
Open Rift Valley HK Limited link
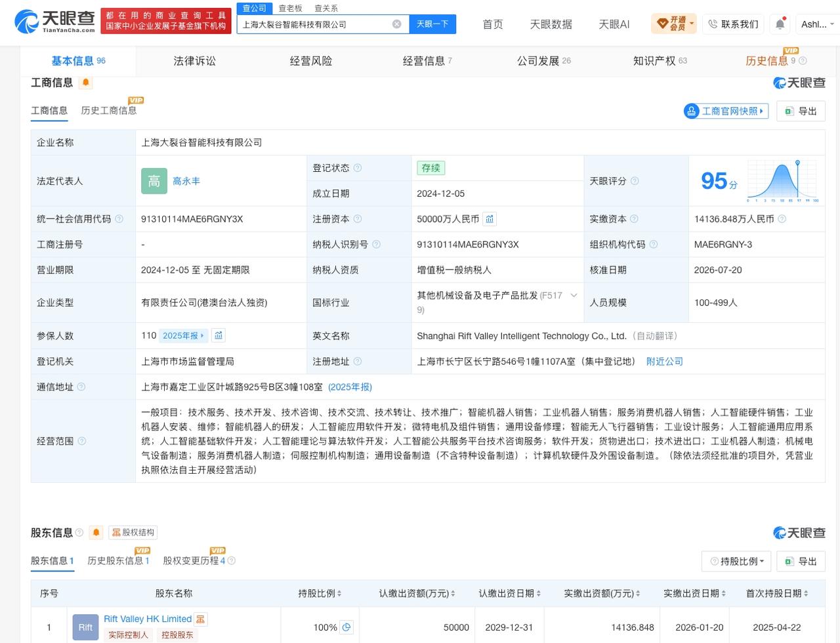click(148, 619)
